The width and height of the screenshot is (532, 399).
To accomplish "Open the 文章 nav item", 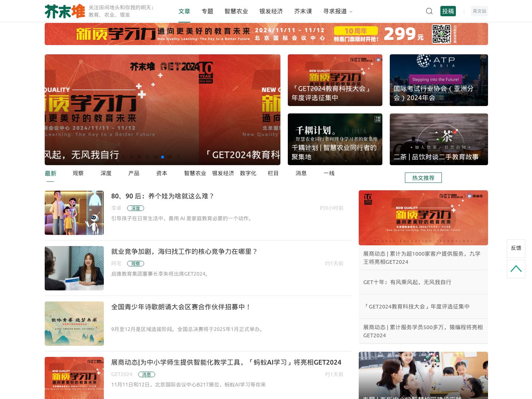I will pos(184,11).
